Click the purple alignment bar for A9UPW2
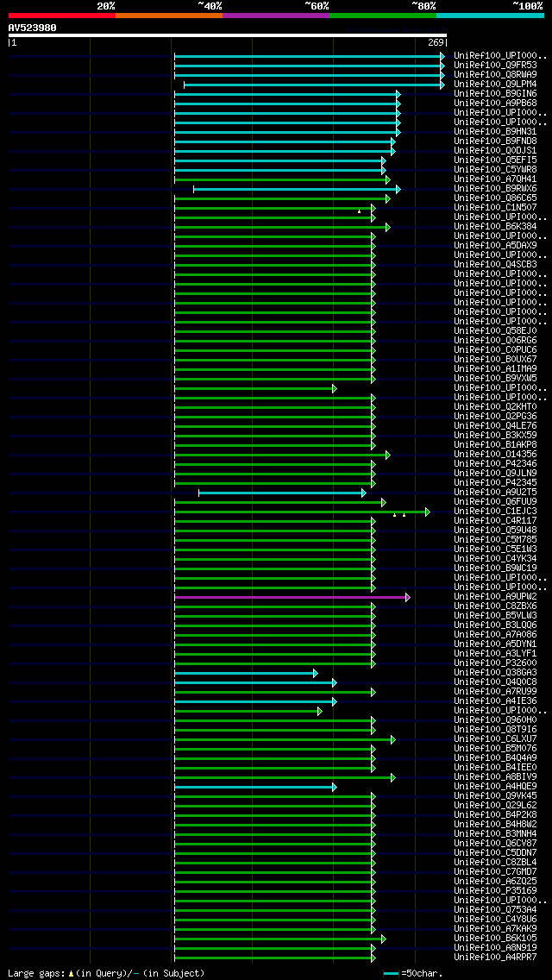 coord(292,598)
